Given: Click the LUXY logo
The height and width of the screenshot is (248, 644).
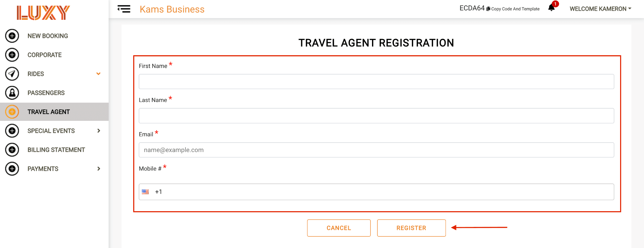Looking at the screenshot, I should (43, 13).
